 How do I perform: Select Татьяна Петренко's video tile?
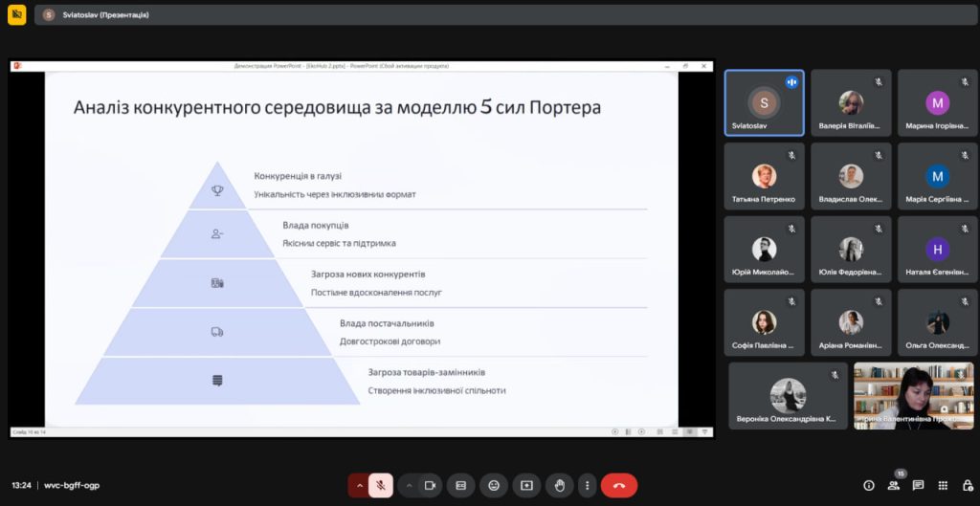point(764,177)
